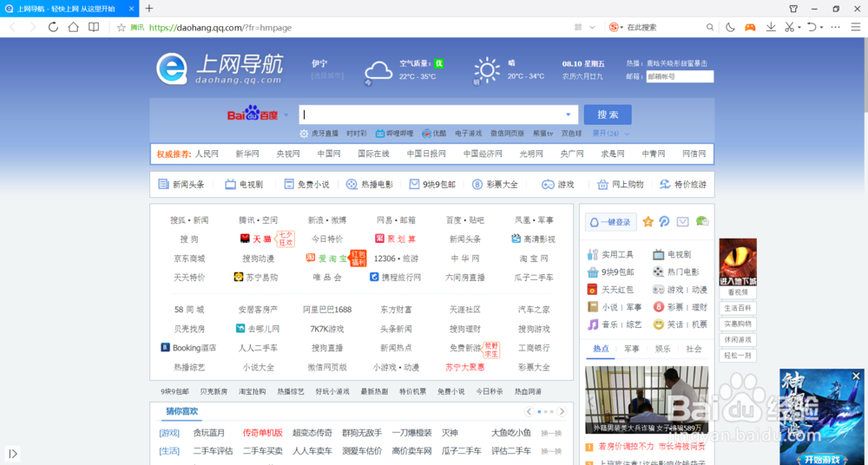Open the QQ zone star icon
868x465 pixels.
[x=648, y=222]
